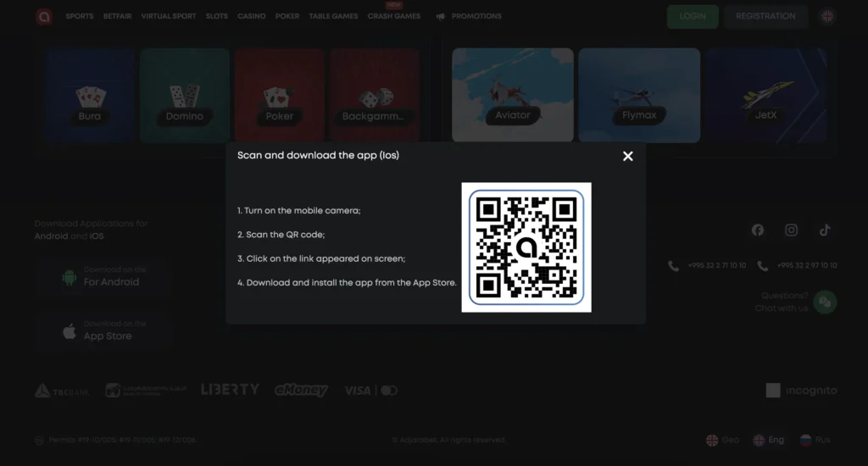Image resolution: width=868 pixels, height=466 pixels.
Task: Switch language to Rus
Action: [x=814, y=440]
